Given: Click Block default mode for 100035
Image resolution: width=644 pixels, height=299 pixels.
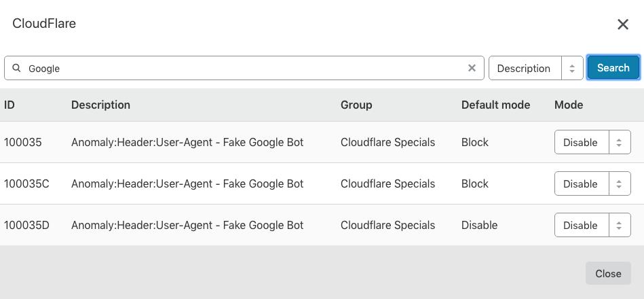Looking at the screenshot, I should 475,142.
